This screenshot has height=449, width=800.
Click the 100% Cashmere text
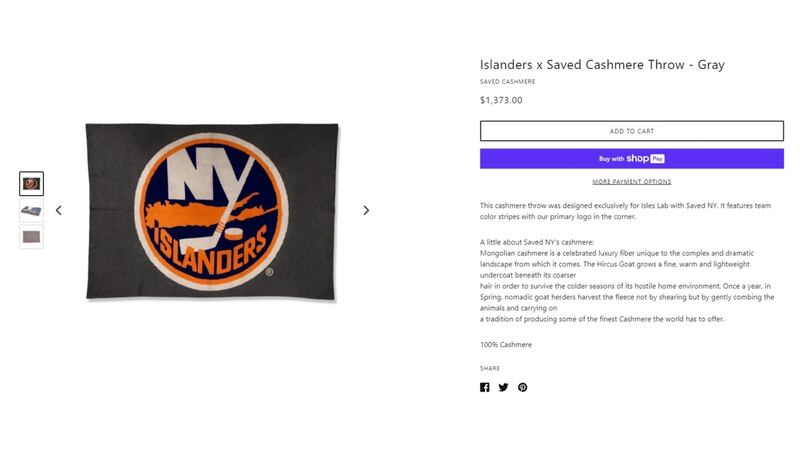(x=506, y=345)
